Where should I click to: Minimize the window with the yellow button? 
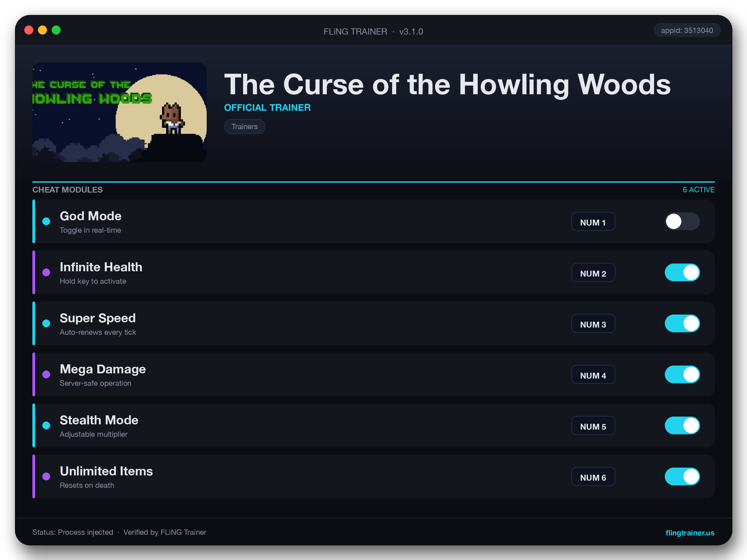[x=43, y=30]
